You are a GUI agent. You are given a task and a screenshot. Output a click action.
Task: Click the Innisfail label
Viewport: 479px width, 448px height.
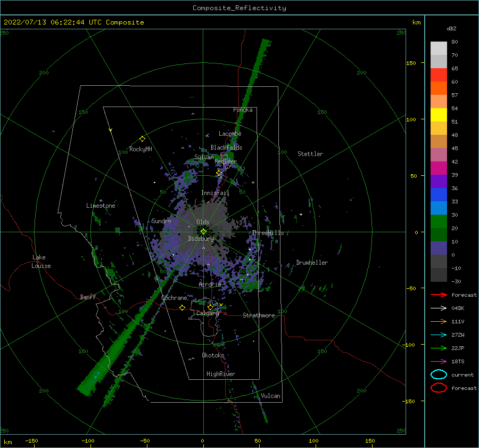[216, 193]
